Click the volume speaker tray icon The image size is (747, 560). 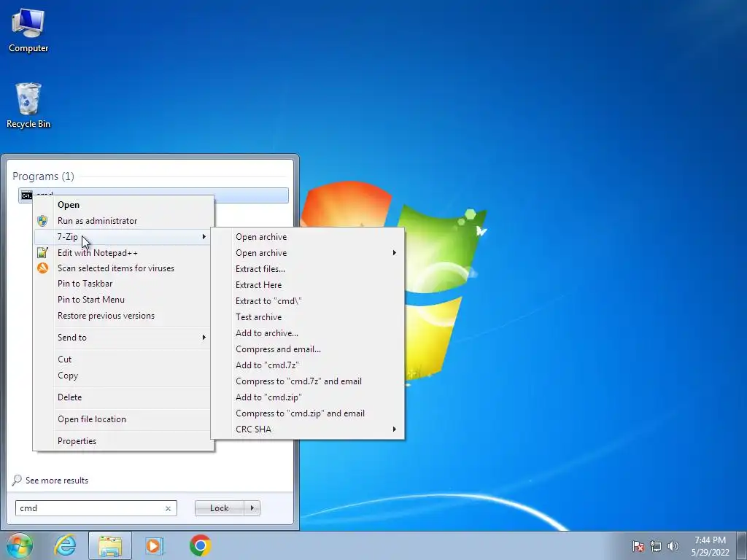[x=673, y=546]
